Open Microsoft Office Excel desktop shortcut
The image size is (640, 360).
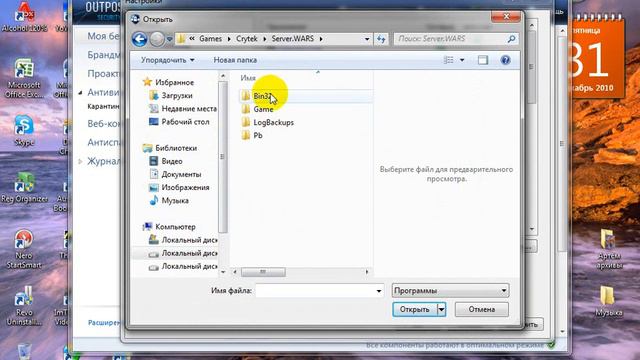click(24, 79)
